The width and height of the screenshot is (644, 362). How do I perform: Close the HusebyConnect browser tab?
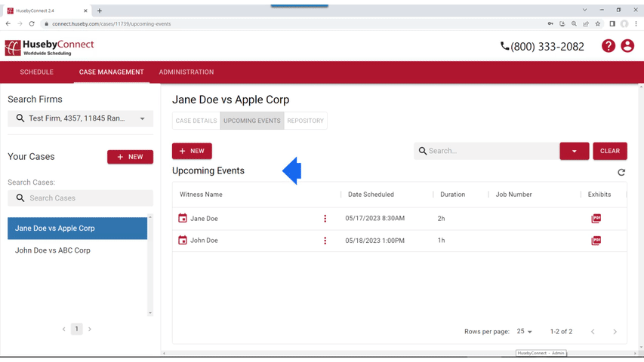[x=85, y=11]
